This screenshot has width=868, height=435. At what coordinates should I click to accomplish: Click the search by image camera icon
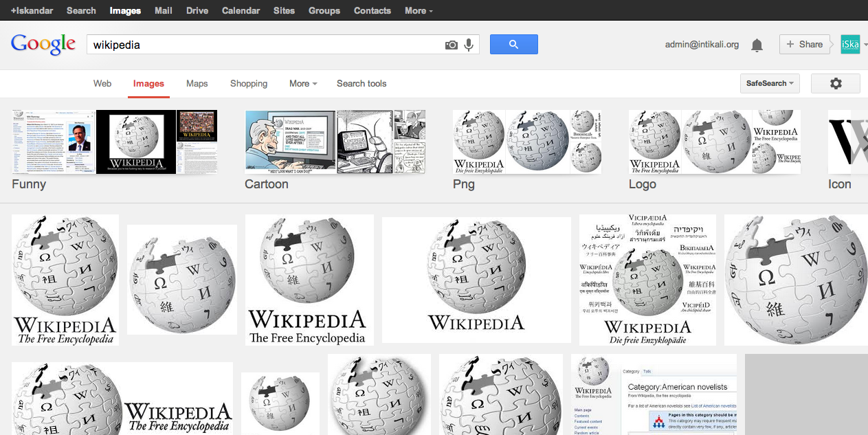point(451,45)
